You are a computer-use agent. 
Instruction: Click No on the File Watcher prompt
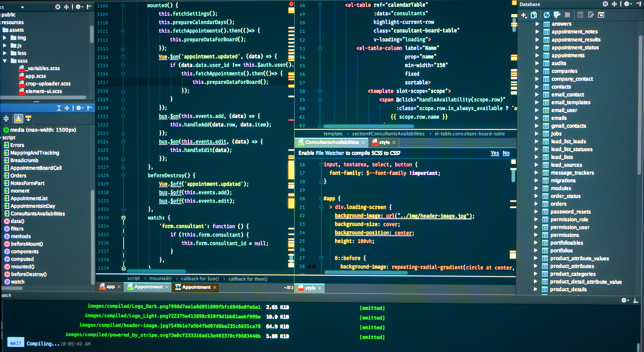pyautogui.click(x=506, y=153)
